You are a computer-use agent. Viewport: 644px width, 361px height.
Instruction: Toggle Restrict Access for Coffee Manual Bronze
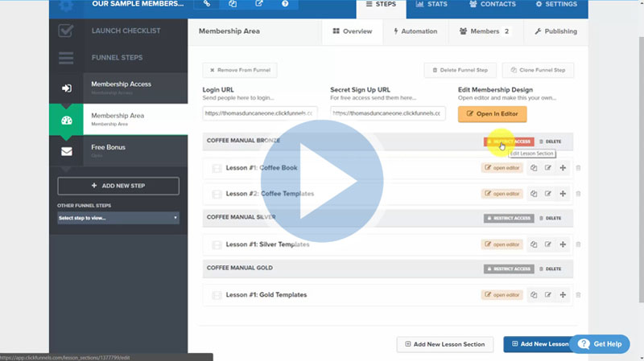click(508, 142)
